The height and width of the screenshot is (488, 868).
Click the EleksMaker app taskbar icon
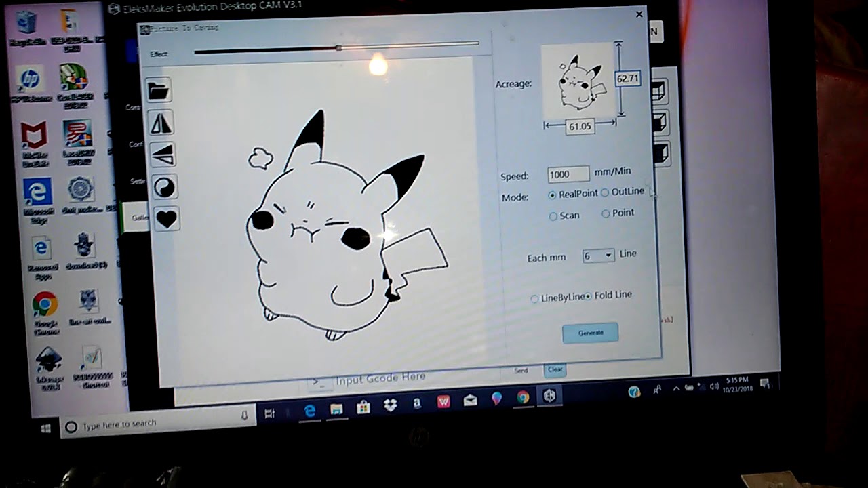point(549,396)
